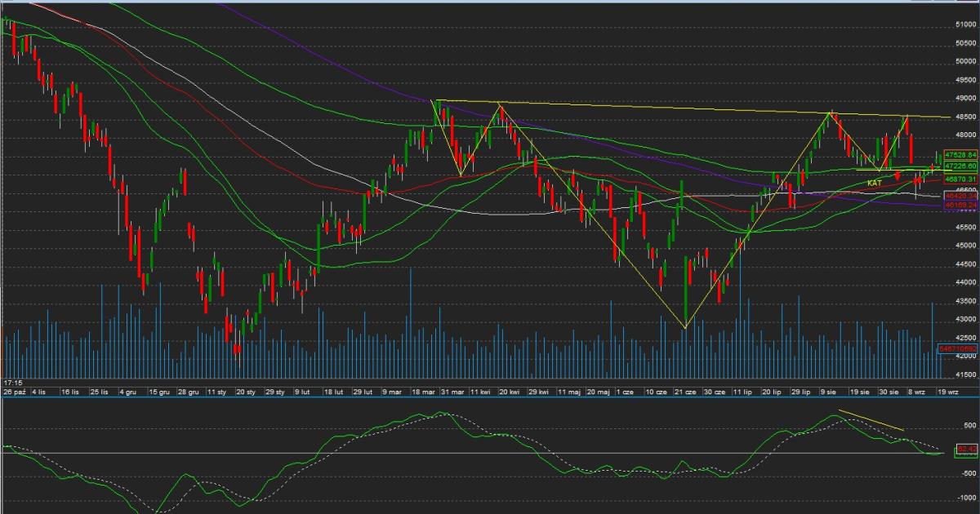Select the '19 wrz' date axis label

(947, 392)
